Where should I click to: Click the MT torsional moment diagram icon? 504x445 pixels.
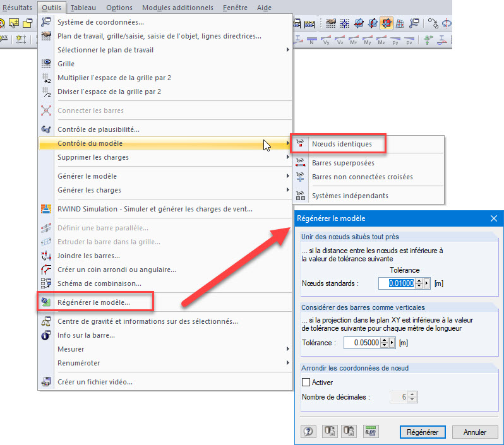click(x=354, y=40)
